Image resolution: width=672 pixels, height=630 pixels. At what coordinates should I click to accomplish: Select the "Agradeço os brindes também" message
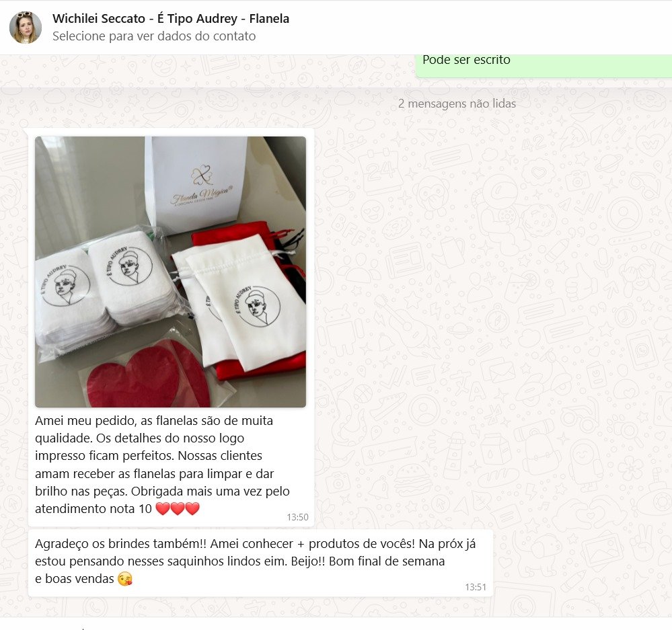260,563
